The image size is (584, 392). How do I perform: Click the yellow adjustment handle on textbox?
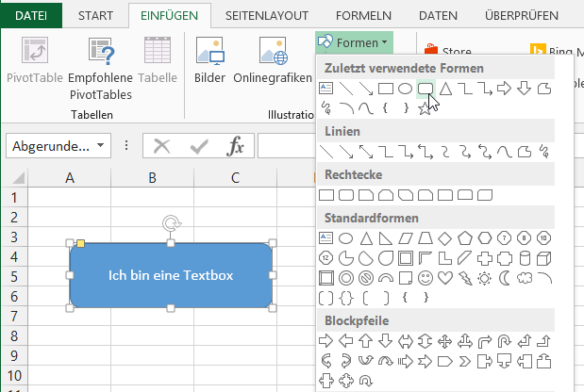click(x=80, y=244)
